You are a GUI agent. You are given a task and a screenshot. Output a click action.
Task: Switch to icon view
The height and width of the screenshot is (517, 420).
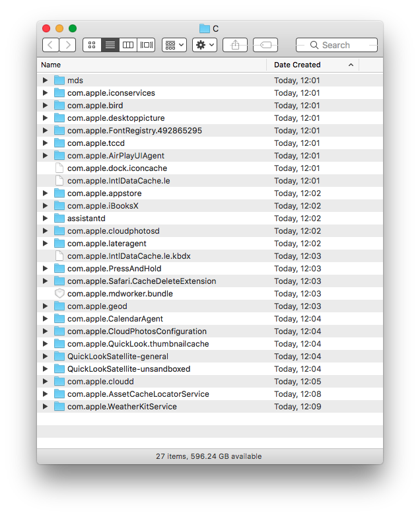pyautogui.click(x=92, y=45)
